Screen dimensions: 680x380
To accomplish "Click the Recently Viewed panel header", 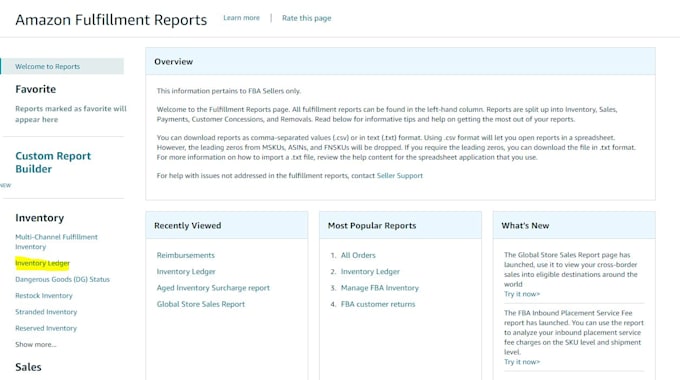I will tap(227, 226).
